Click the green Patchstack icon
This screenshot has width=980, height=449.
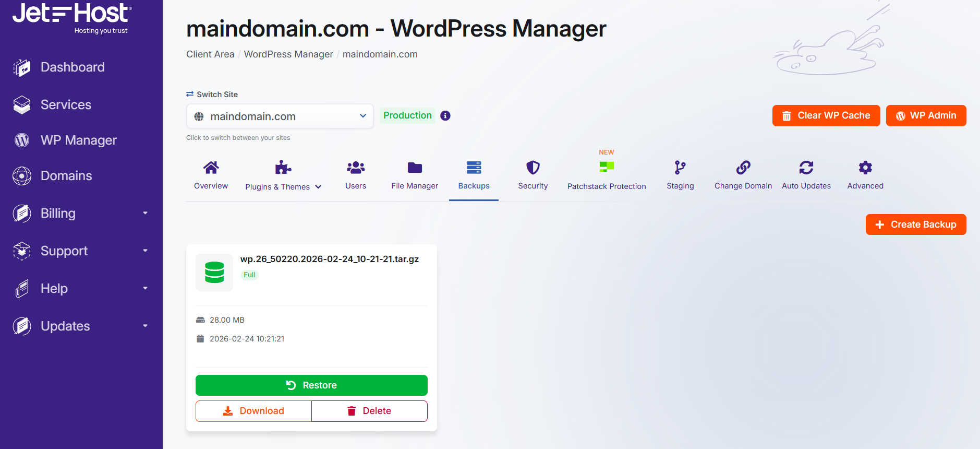click(607, 167)
